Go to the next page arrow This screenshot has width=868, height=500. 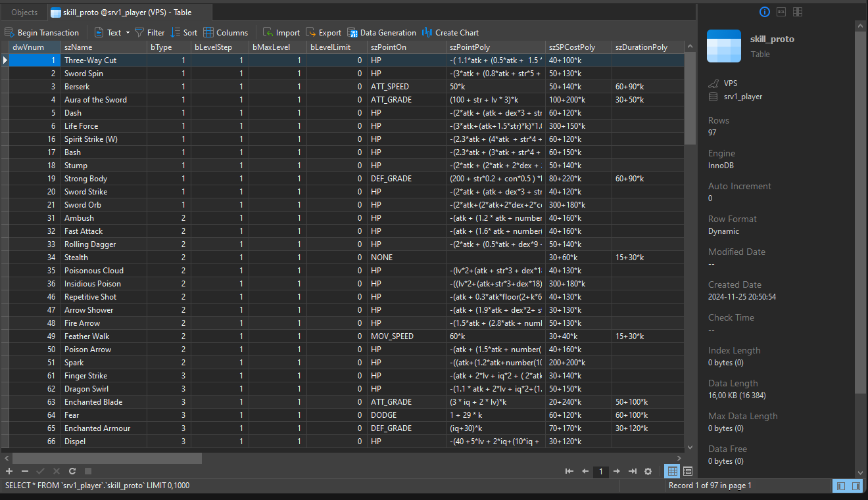[x=617, y=471]
